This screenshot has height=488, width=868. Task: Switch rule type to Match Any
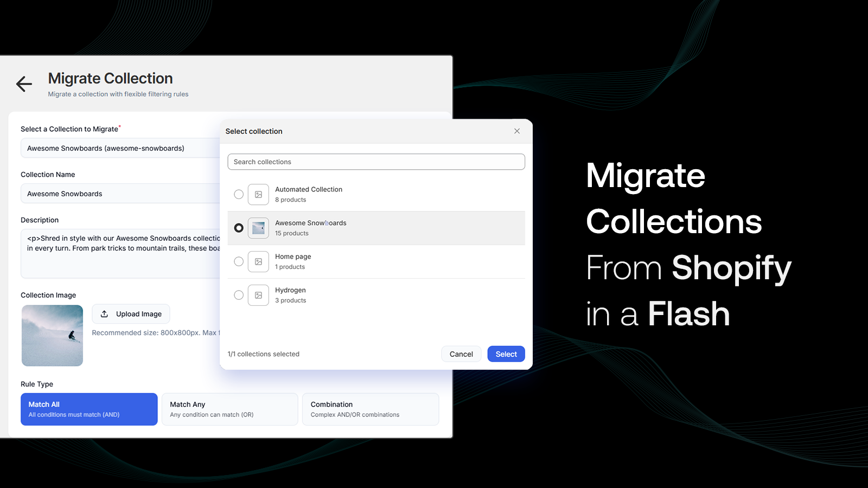tap(229, 409)
